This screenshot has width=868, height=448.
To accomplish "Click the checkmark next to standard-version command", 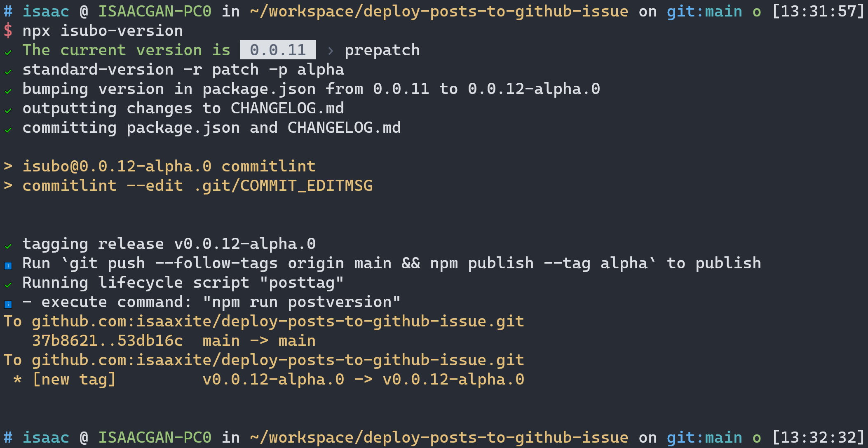I will [8, 72].
